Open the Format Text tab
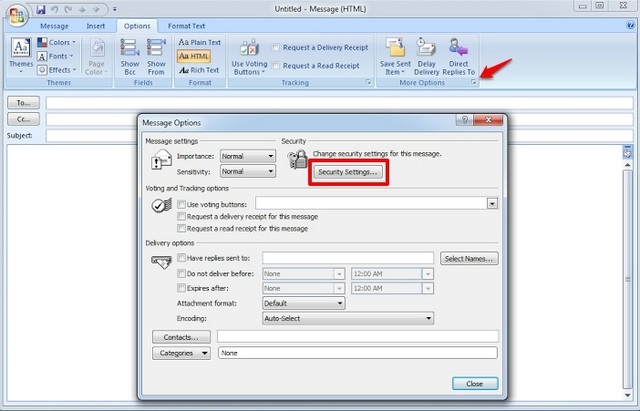Image resolution: width=640 pixels, height=411 pixels. (x=189, y=25)
